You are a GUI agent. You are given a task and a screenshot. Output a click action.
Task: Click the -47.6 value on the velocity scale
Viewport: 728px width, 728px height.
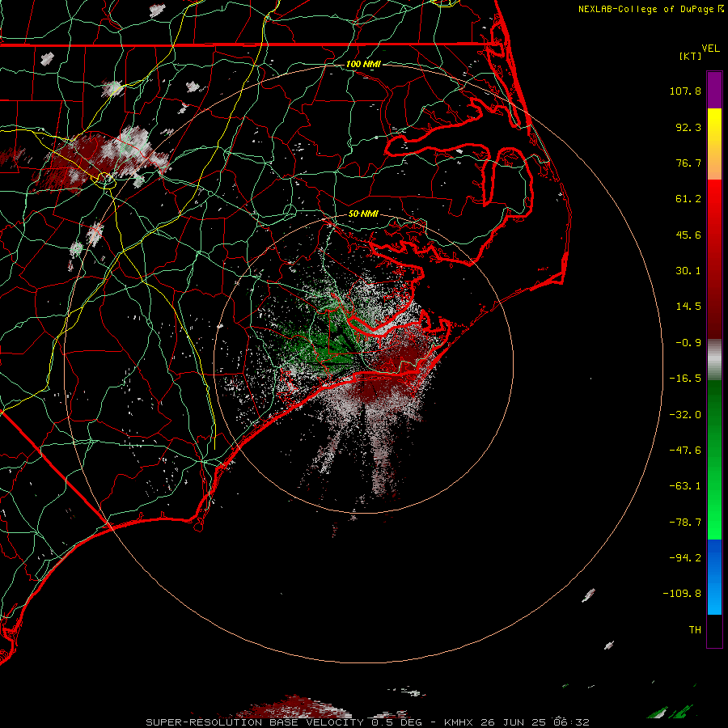(x=685, y=451)
